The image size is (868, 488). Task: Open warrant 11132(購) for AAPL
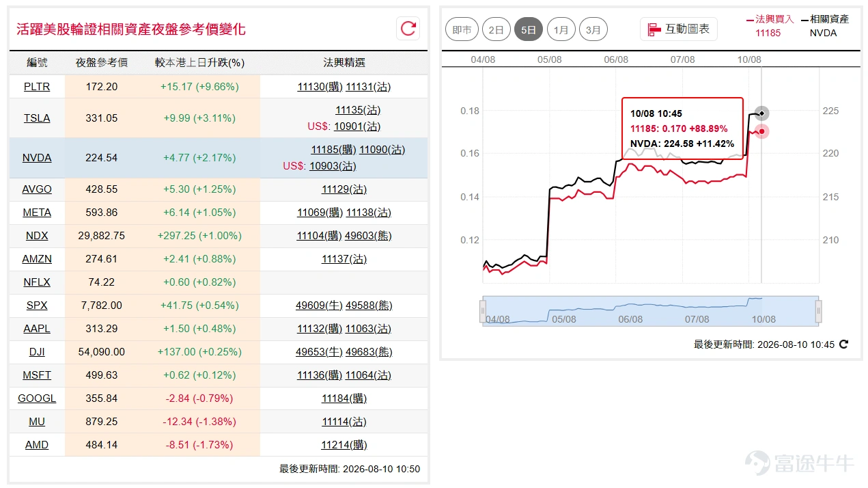tap(320, 329)
